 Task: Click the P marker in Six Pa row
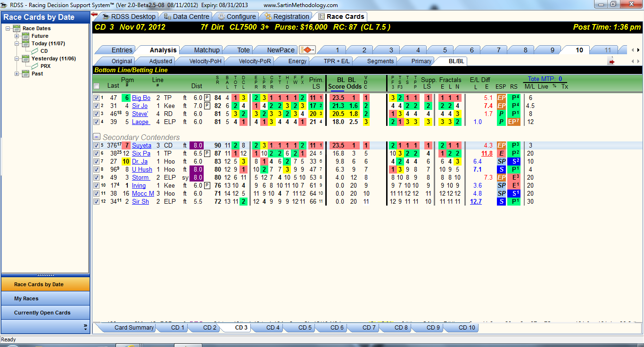[207, 153]
